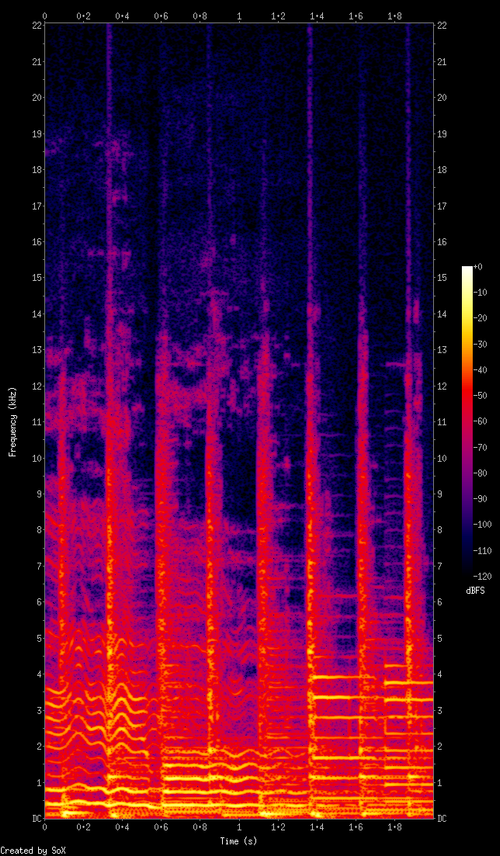
Task: Click the '-110' colour scale label
Action: pyautogui.click(x=484, y=551)
